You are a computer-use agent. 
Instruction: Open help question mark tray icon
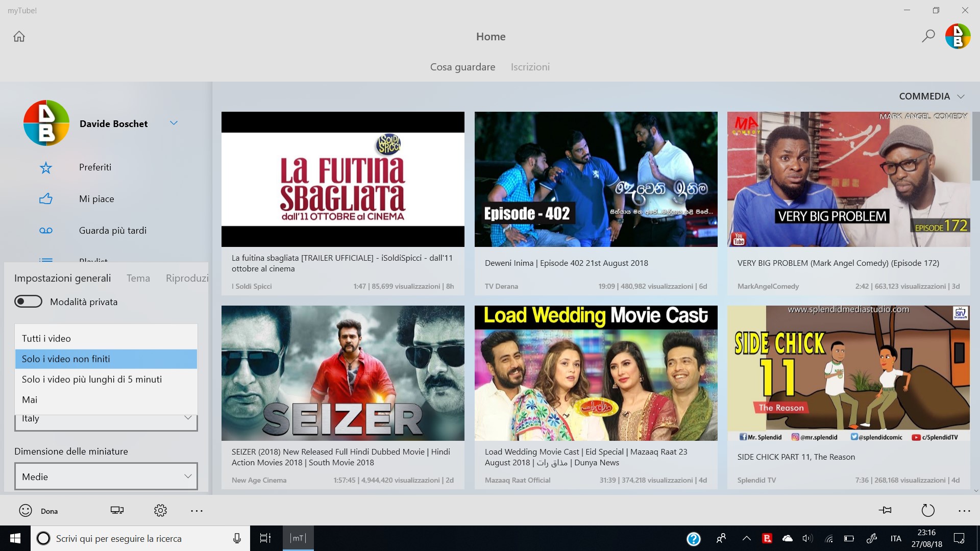[693, 538]
